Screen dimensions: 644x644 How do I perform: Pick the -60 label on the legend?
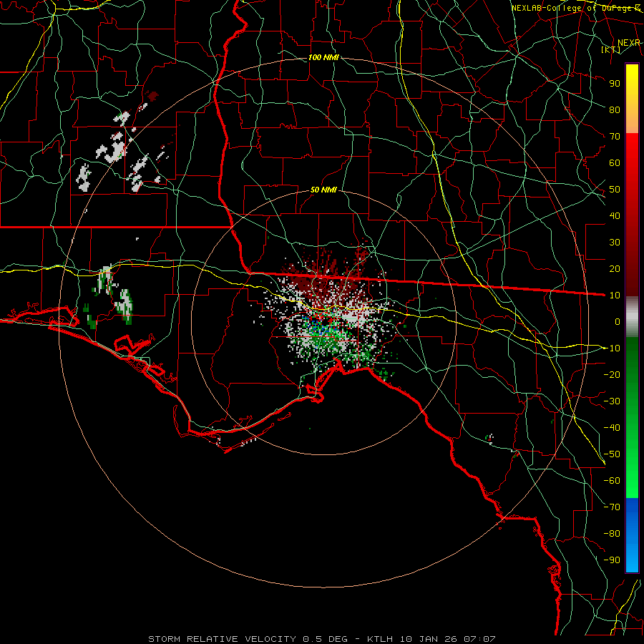tap(612, 481)
